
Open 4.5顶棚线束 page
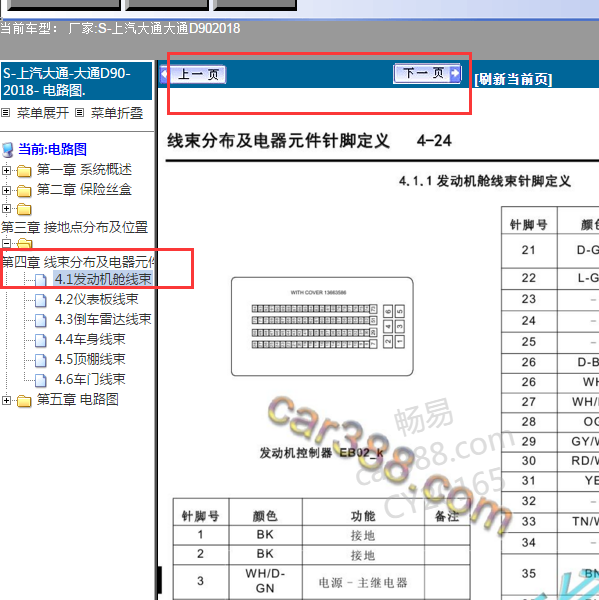click(90, 359)
